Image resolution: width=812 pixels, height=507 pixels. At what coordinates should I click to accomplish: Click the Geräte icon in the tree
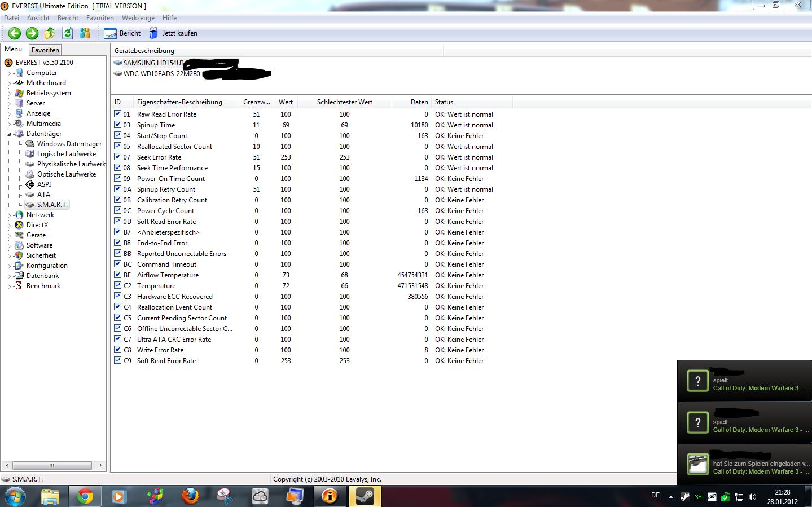click(19, 235)
